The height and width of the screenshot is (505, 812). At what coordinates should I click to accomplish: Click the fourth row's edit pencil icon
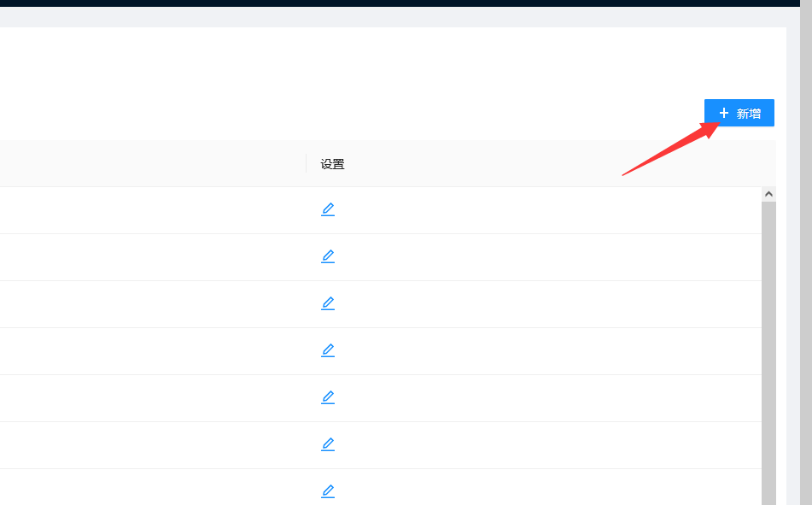[328, 350]
